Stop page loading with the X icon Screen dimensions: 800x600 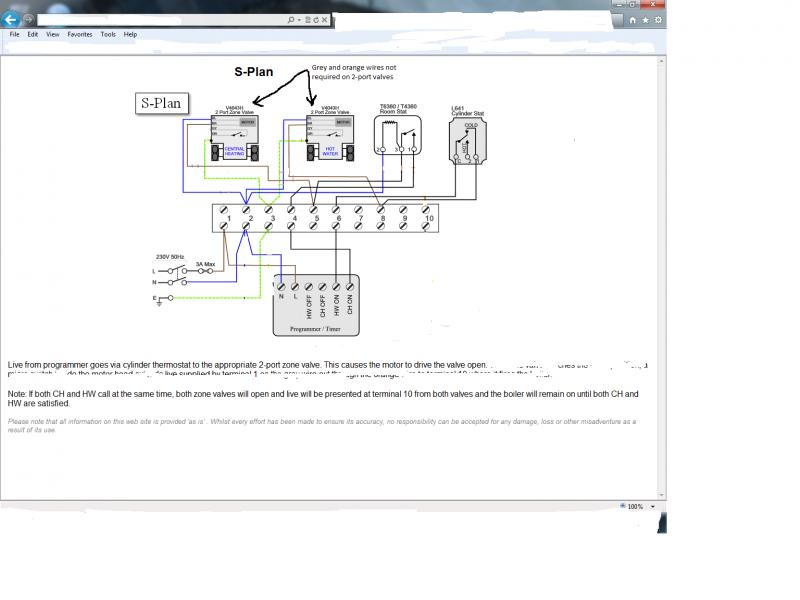pyautogui.click(x=326, y=19)
